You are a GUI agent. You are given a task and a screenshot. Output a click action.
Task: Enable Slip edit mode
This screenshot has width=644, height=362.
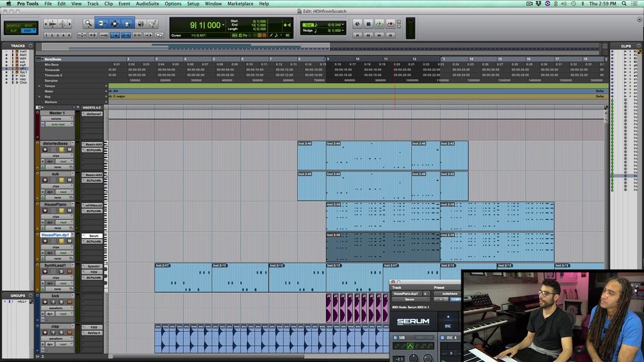point(13,31)
